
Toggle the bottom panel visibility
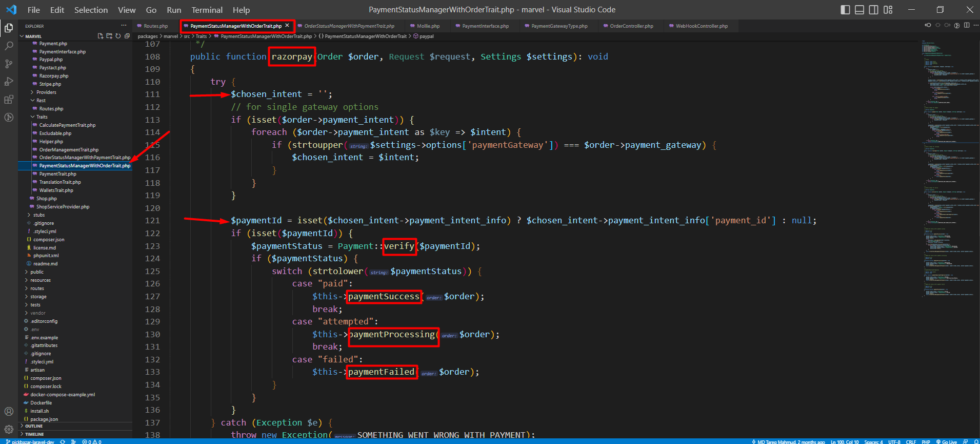tap(859, 10)
